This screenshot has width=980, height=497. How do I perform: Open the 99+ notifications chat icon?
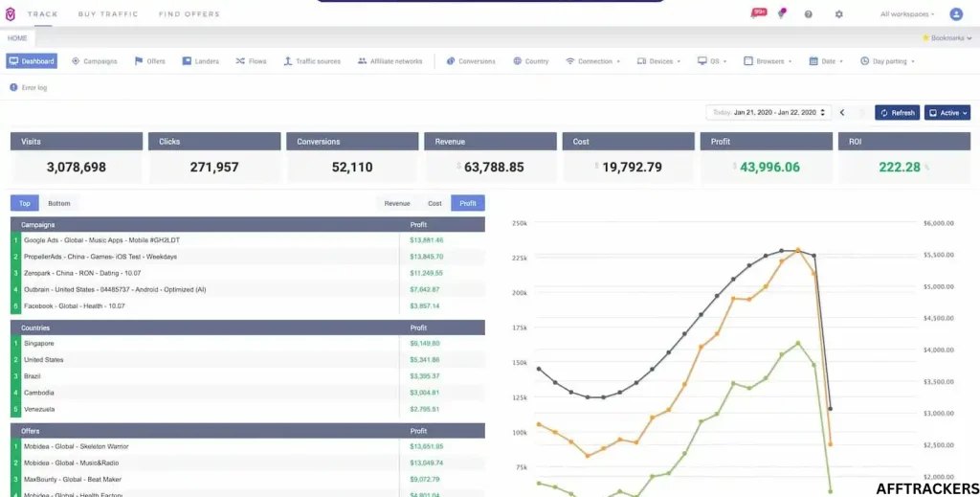(x=758, y=13)
